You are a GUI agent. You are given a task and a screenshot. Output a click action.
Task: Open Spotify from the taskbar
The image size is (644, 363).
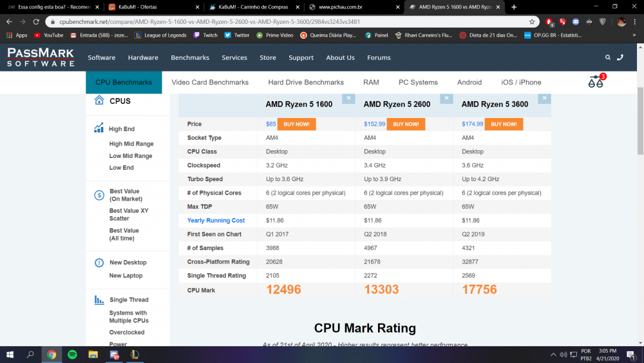72,355
